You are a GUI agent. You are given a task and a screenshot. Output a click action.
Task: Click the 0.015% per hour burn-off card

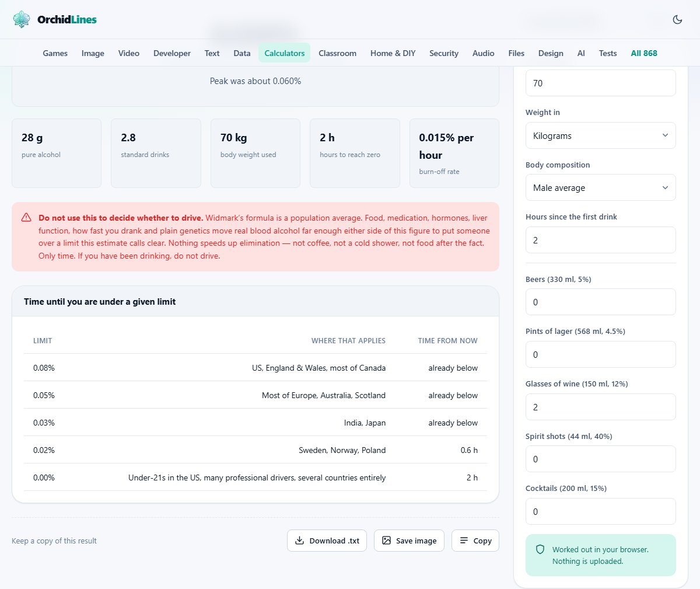click(454, 154)
